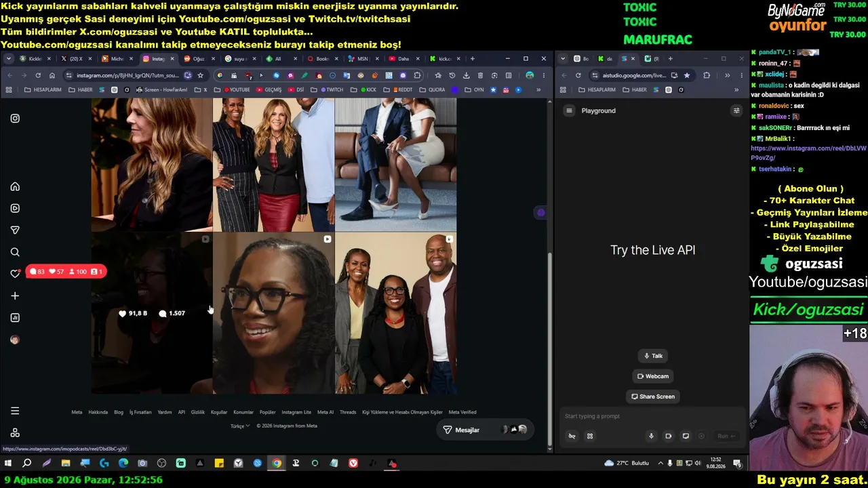Open extensions in AI Studio browser window
The height and width of the screenshot is (488, 868).
[707, 75]
